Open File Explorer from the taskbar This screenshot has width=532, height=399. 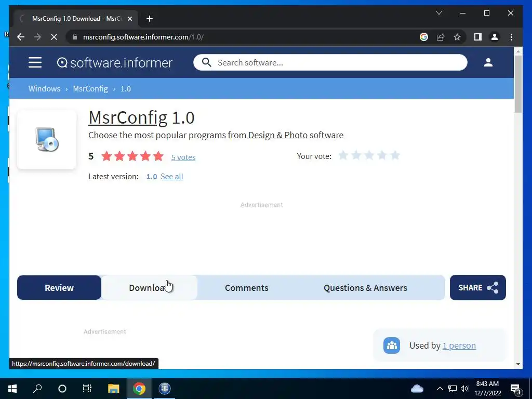[x=113, y=389]
